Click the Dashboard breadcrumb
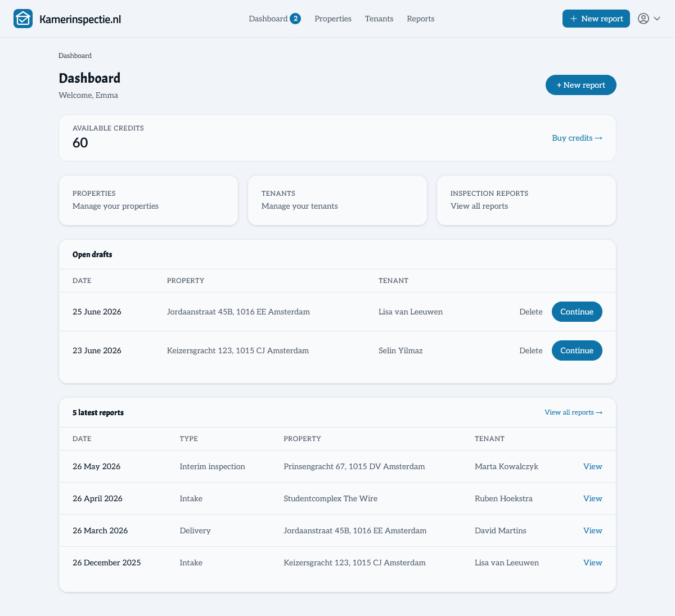Viewport: 675px width, 616px height. [75, 56]
